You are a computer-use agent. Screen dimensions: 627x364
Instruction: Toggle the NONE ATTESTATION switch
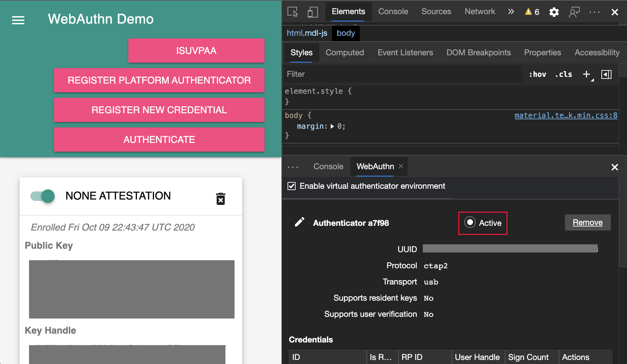(42, 196)
